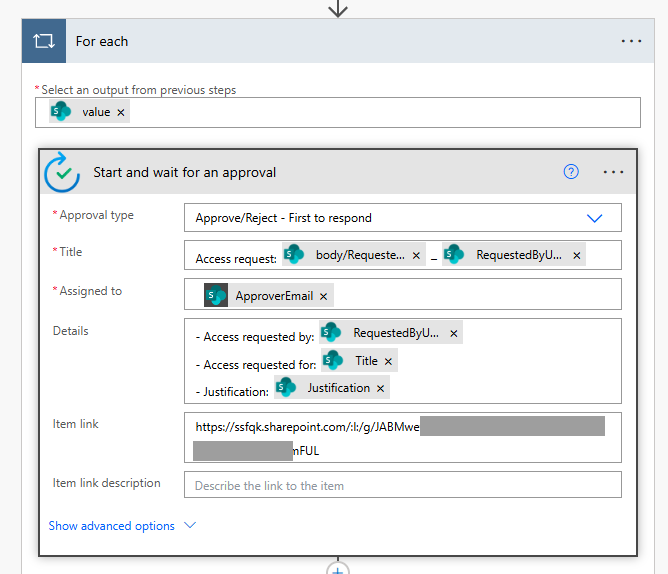Click the approval action clock icon
Viewport: 668px width, 574px height.
click(x=62, y=172)
